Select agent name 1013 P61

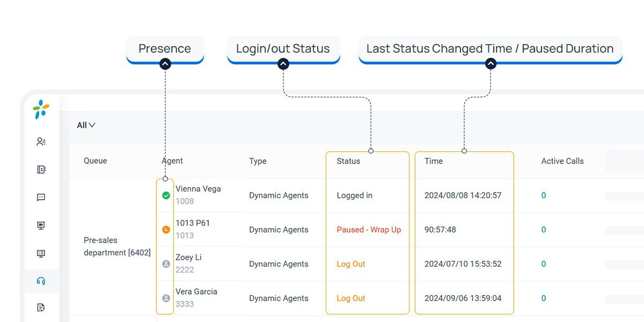193,223
